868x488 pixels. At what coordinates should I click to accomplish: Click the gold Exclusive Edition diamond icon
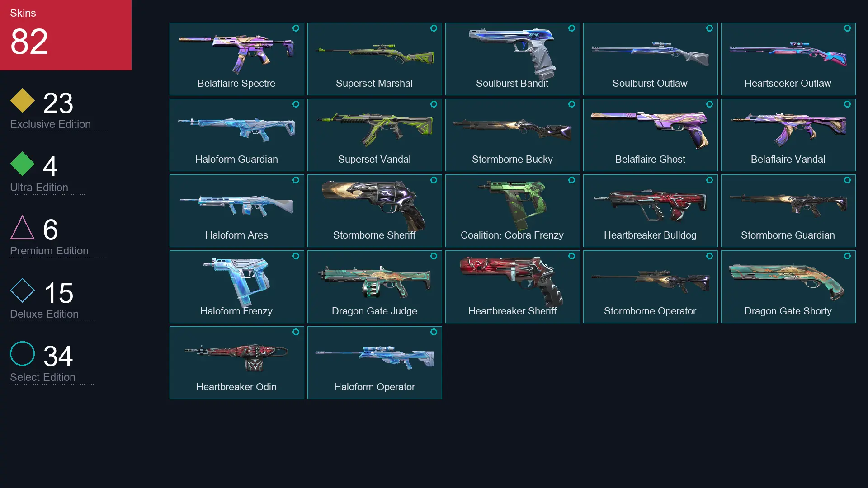22,100
